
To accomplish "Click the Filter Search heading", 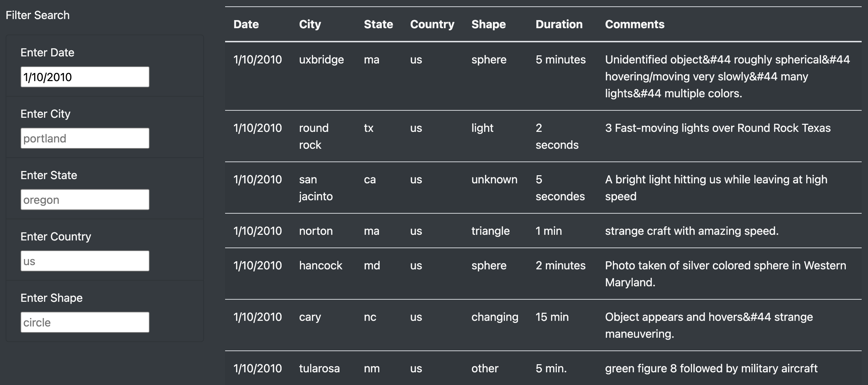I will [x=38, y=15].
